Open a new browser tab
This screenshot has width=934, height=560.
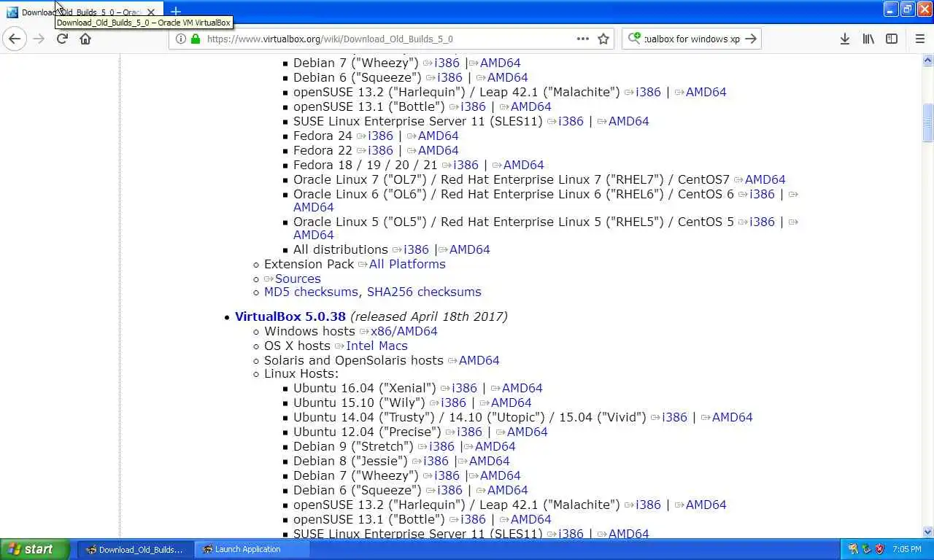click(175, 12)
